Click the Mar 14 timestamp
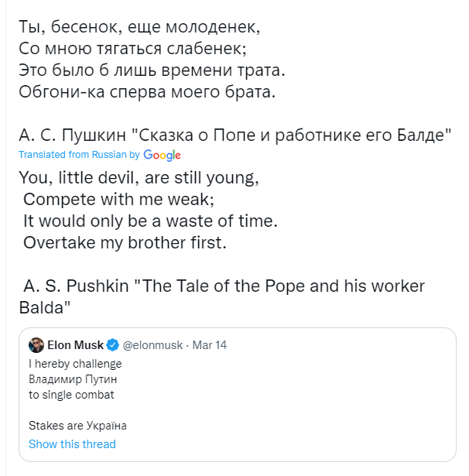Image resolution: width=469 pixels, height=476 pixels. pos(209,345)
